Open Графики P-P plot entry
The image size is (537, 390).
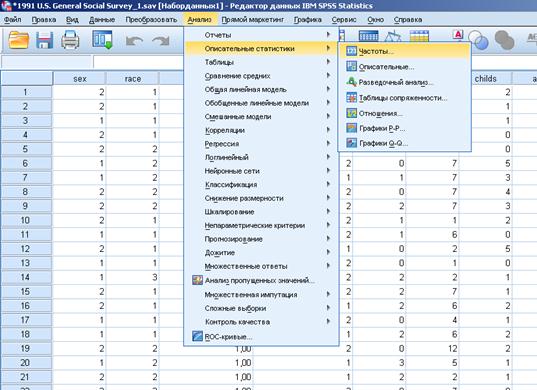pyautogui.click(x=404, y=128)
